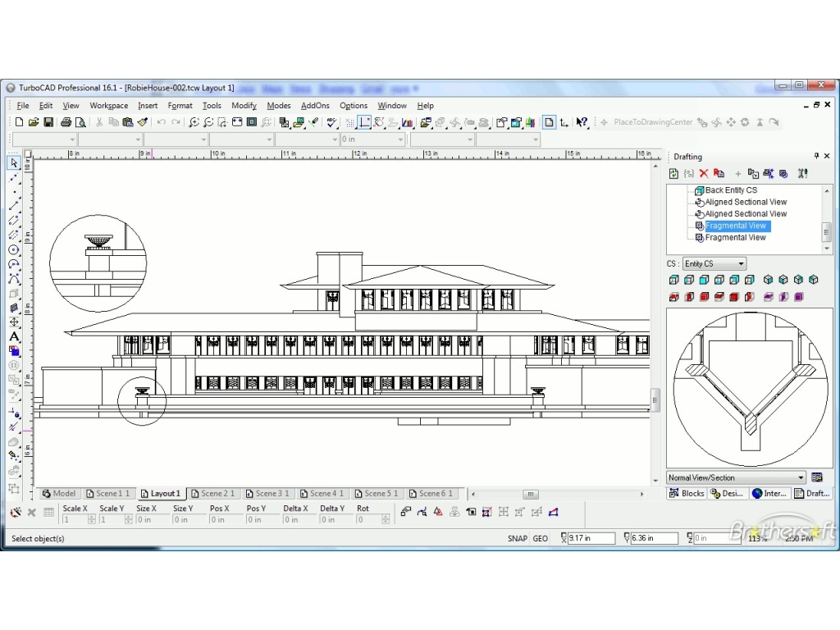The height and width of the screenshot is (630, 840).
Task: Click the options icon beside Normal View/Section
Action: point(817,477)
